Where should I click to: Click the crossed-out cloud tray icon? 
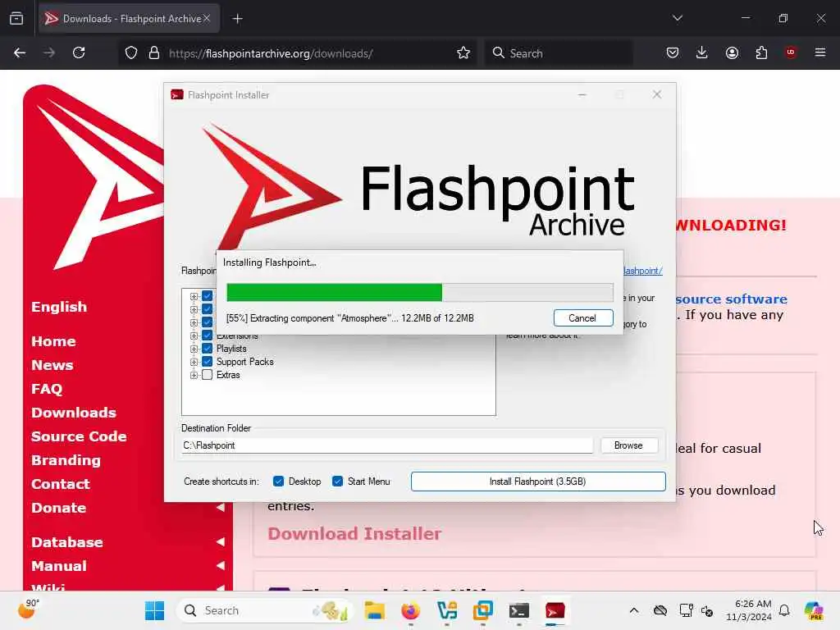(660, 610)
